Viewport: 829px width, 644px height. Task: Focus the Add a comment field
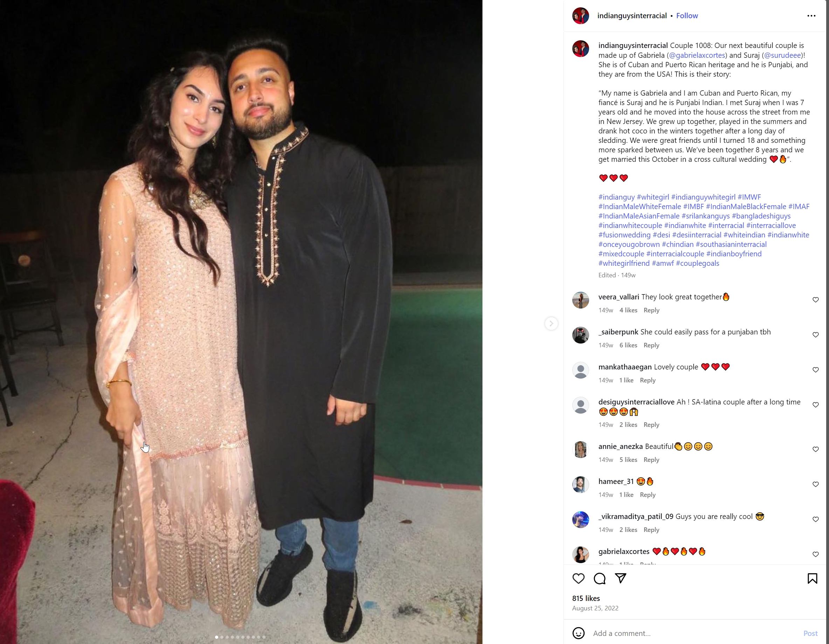[695, 633]
